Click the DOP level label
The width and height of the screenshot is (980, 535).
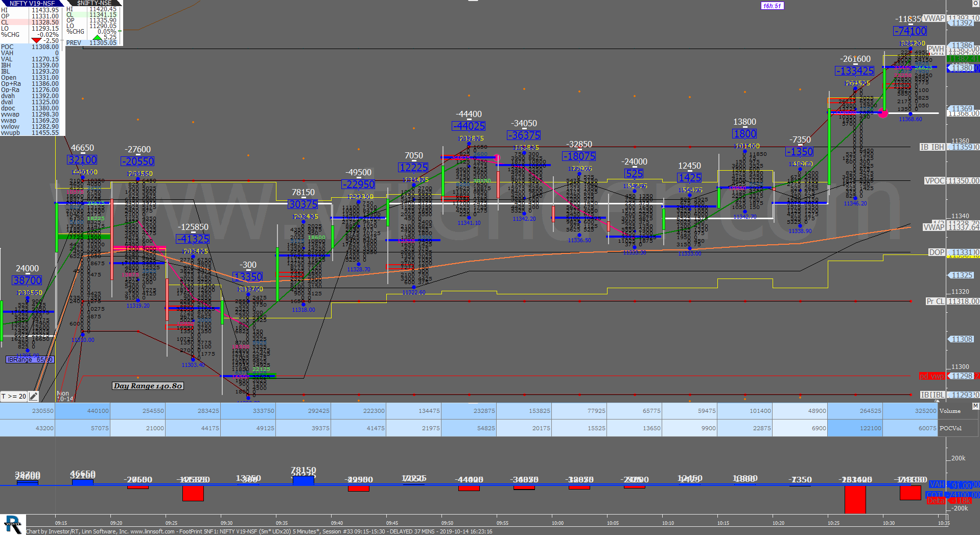[937, 252]
